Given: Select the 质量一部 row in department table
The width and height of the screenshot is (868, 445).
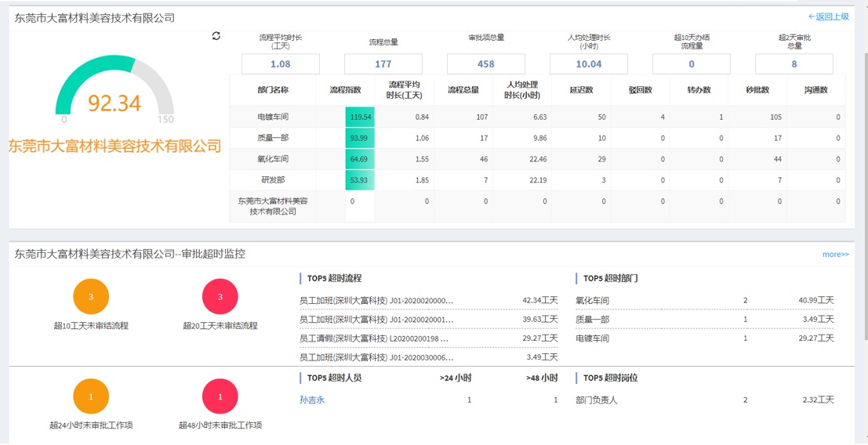Looking at the screenshot, I should coord(538,138).
